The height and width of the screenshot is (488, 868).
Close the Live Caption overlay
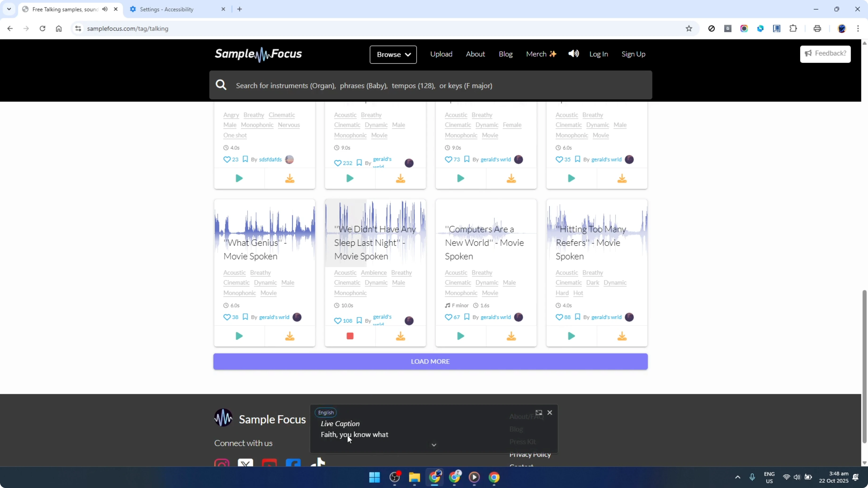[x=550, y=413]
